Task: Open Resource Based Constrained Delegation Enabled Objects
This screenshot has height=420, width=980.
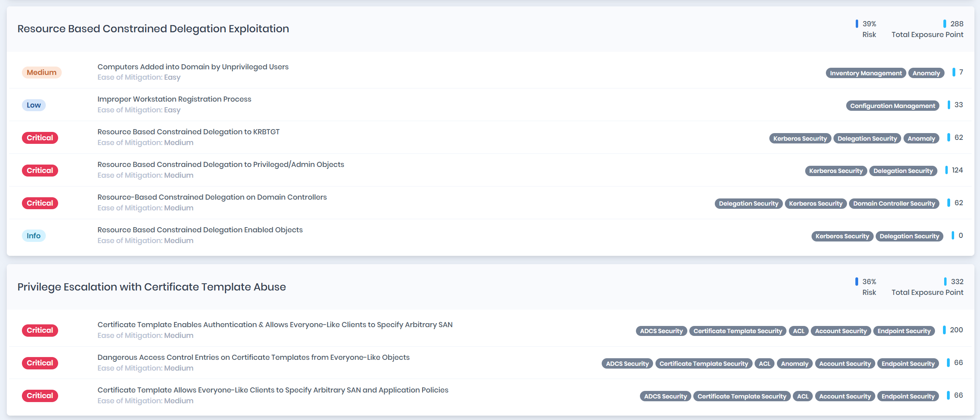Action: pos(200,230)
